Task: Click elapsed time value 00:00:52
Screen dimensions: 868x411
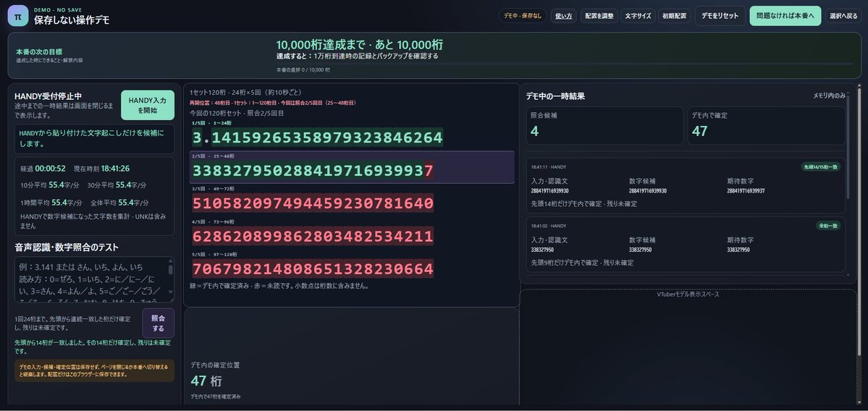Action: (51, 168)
